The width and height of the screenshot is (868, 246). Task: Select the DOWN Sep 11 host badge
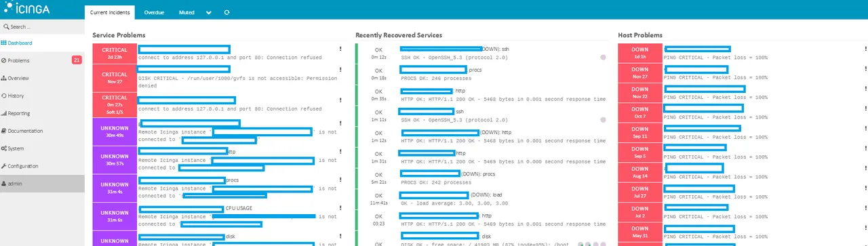coord(639,132)
